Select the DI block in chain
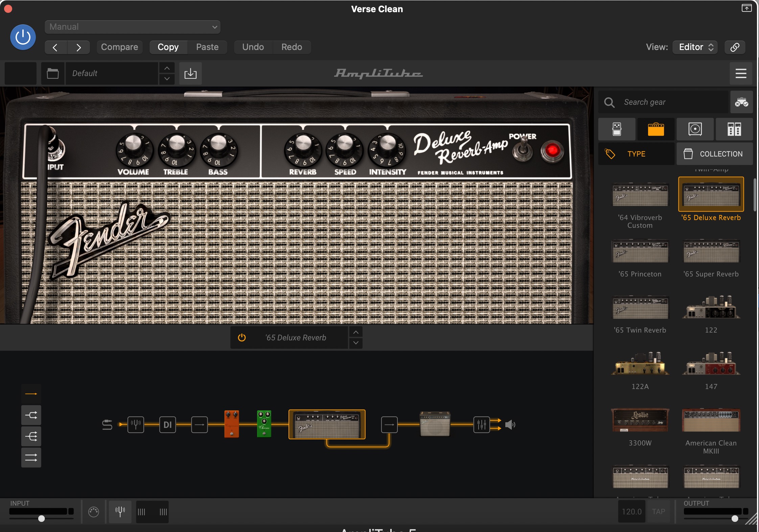The image size is (759, 532). click(167, 425)
